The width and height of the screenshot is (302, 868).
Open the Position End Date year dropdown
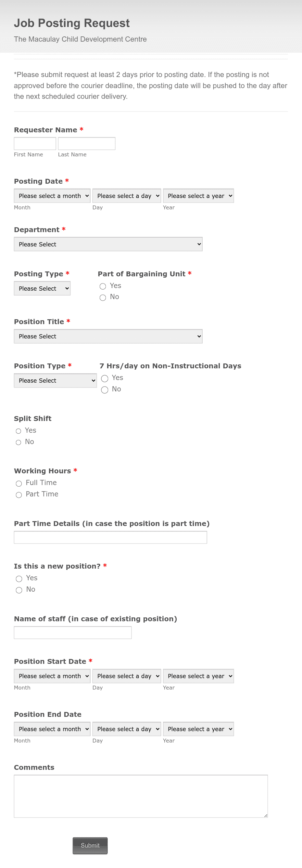(198, 729)
